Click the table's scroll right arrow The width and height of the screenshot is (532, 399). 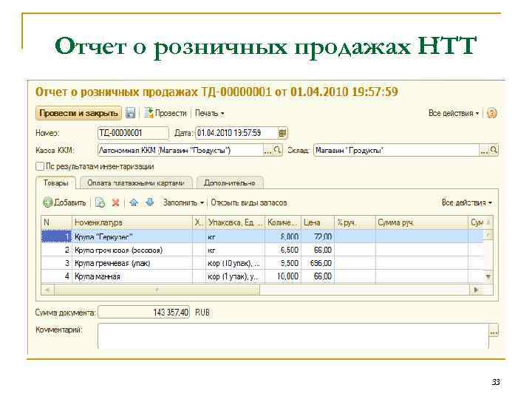[x=476, y=290]
